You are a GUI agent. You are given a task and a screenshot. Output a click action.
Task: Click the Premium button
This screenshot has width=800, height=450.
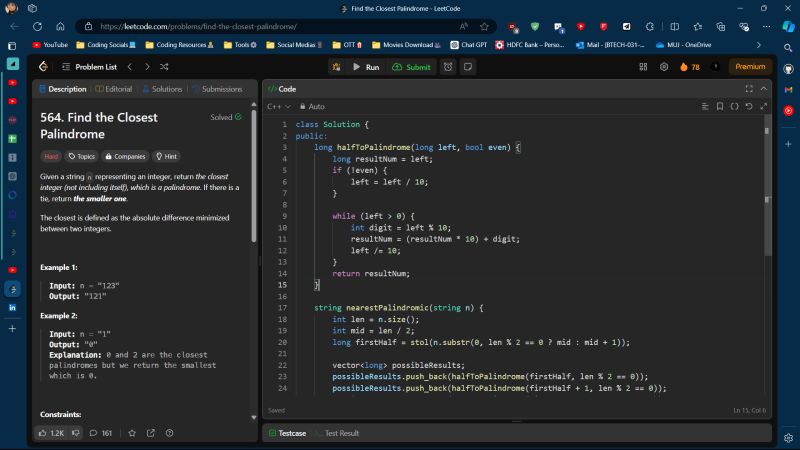coord(750,67)
